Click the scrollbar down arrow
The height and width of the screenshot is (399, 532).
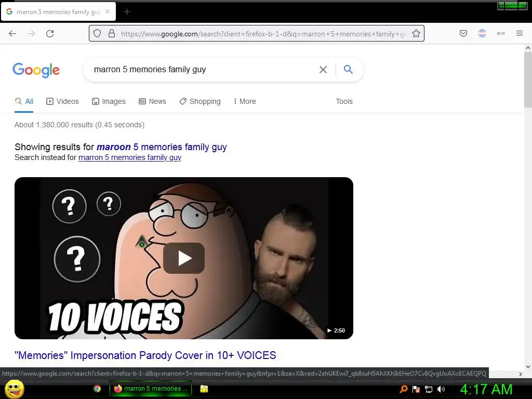click(x=528, y=366)
